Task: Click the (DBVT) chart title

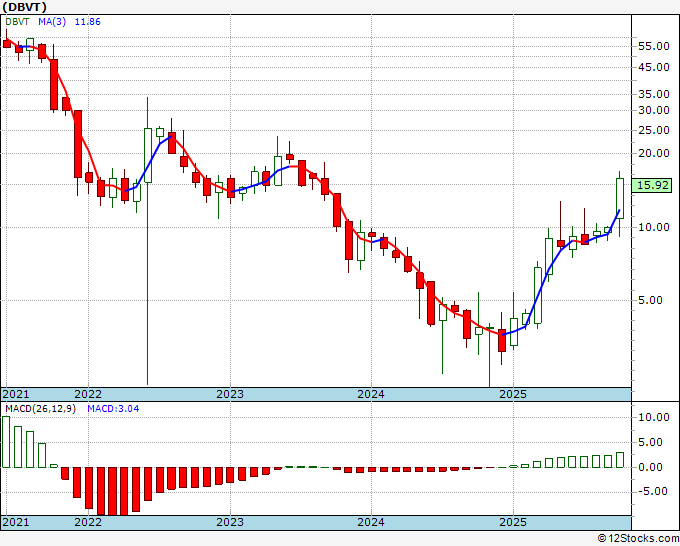Action: coord(24,7)
